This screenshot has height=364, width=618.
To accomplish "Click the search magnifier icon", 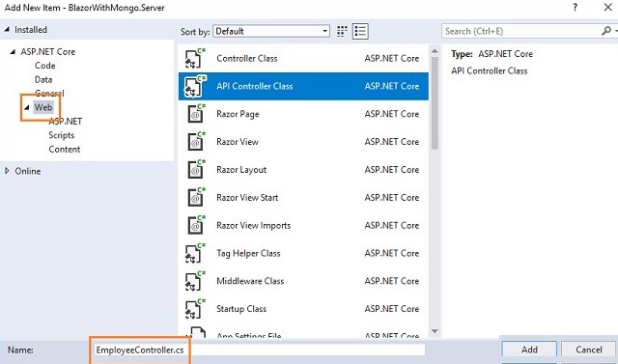I will [x=606, y=31].
